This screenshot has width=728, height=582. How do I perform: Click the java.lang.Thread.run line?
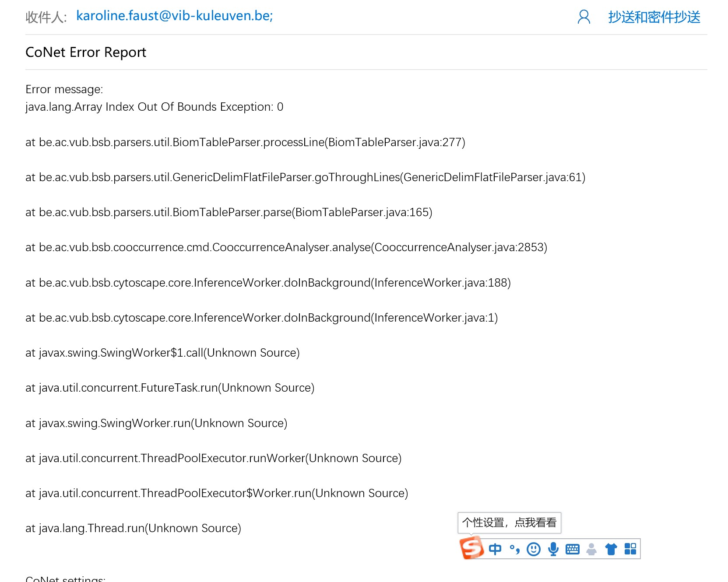point(133,528)
